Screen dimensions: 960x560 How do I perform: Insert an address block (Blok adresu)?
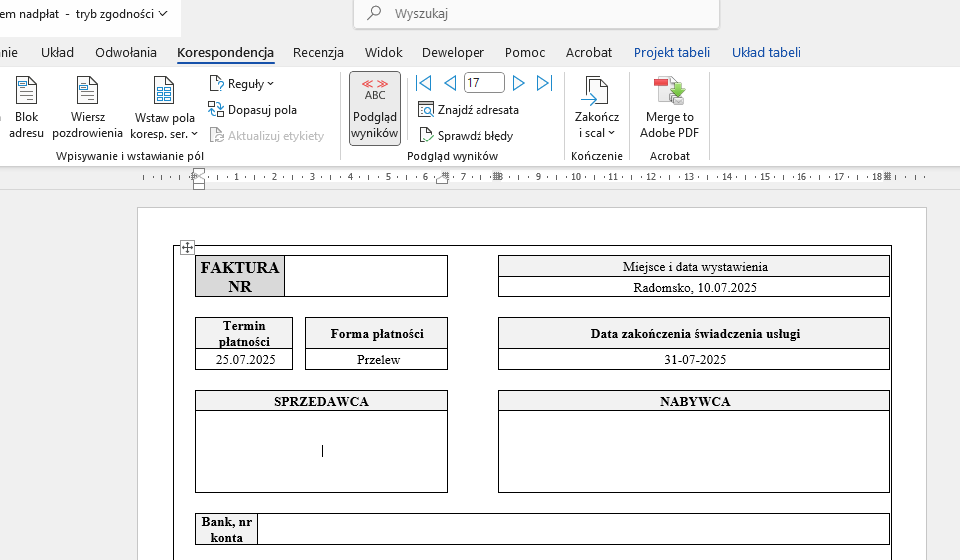coord(26,108)
